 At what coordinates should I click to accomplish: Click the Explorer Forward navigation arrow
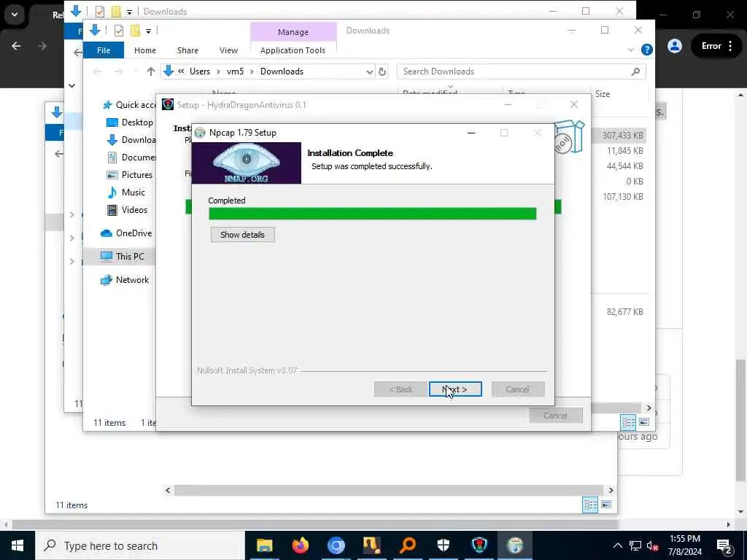coord(118,71)
